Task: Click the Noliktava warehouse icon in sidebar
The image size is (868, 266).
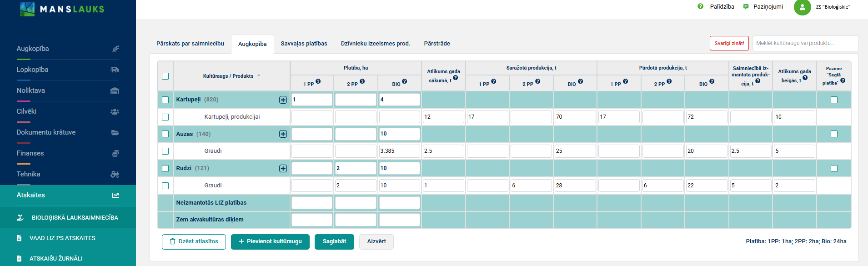Action: [x=115, y=90]
